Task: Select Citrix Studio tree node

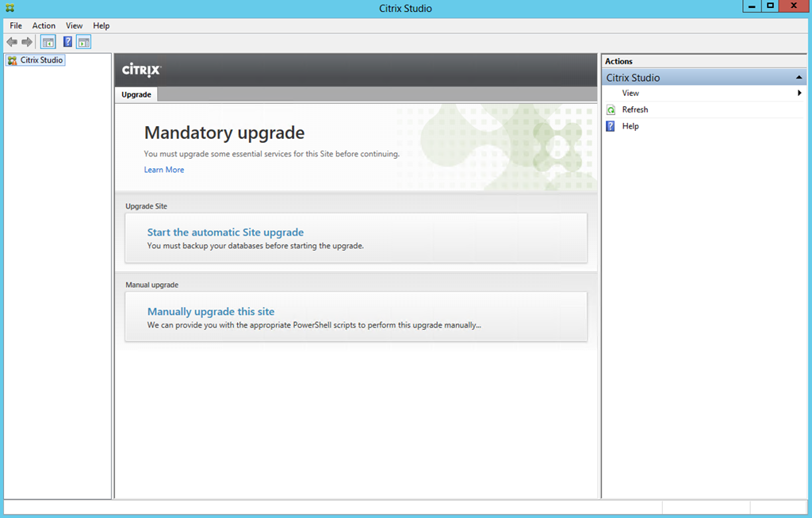Action: (35, 60)
